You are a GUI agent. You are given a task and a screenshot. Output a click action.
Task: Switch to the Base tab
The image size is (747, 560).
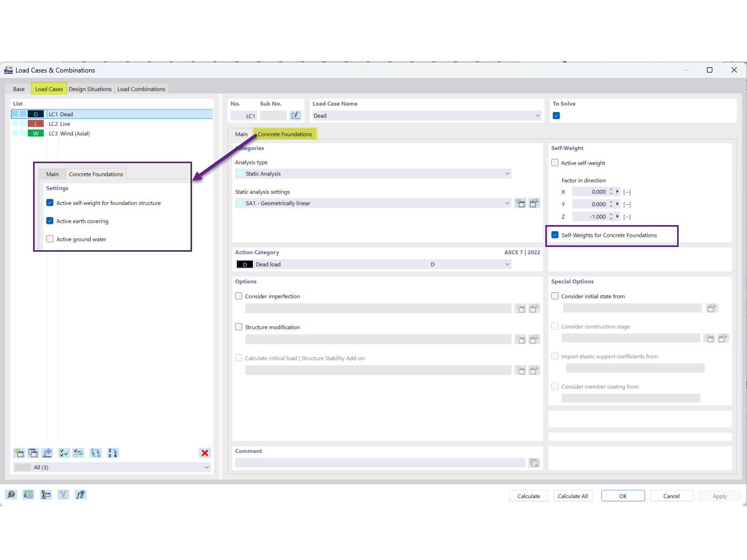[19, 89]
